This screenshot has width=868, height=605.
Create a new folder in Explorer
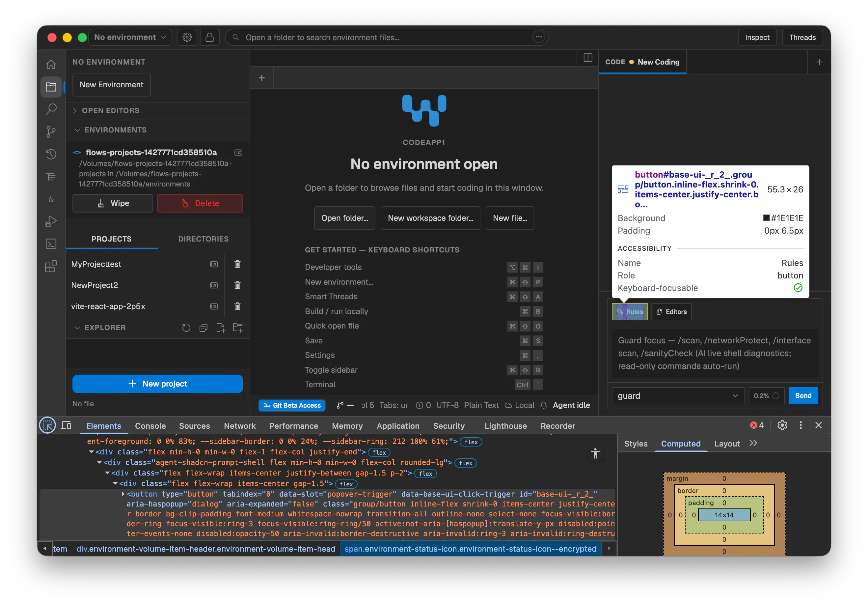point(238,328)
